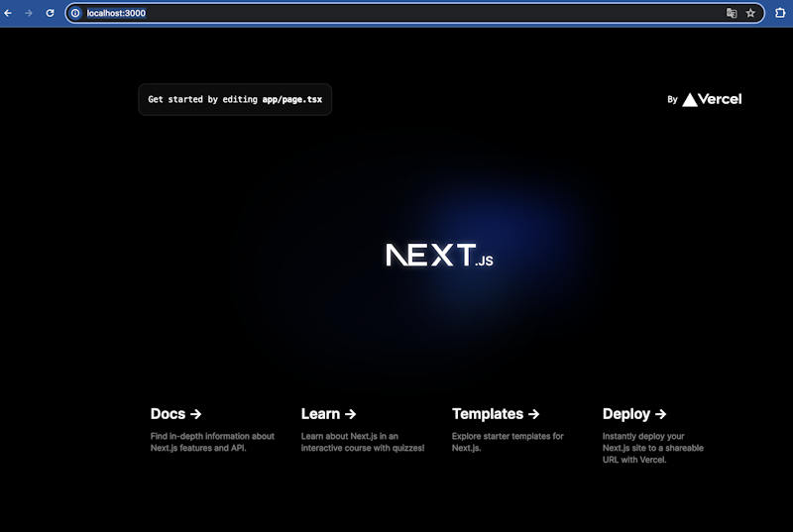The width and height of the screenshot is (793, 532).
Task: Open the Docs link card
Action: pyautogui.click(x=212, y=429)
